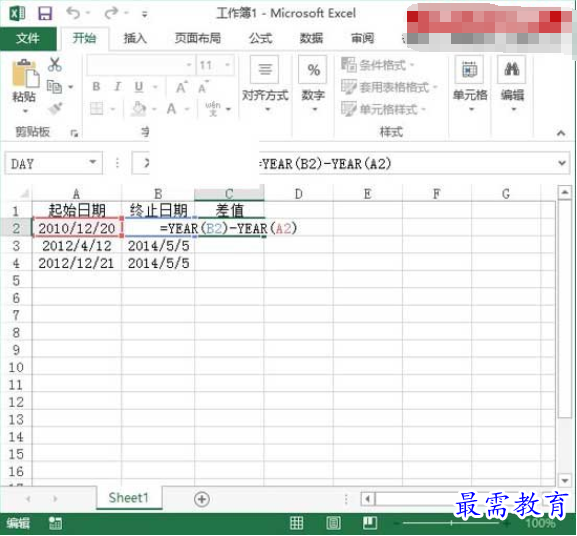Click the select-all corner triangle

pyautogui.click(x=24, y=194)
